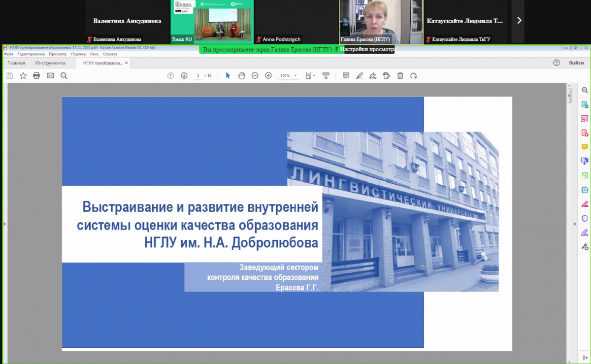Open Protect shield tool in right pane

[585, 218]
